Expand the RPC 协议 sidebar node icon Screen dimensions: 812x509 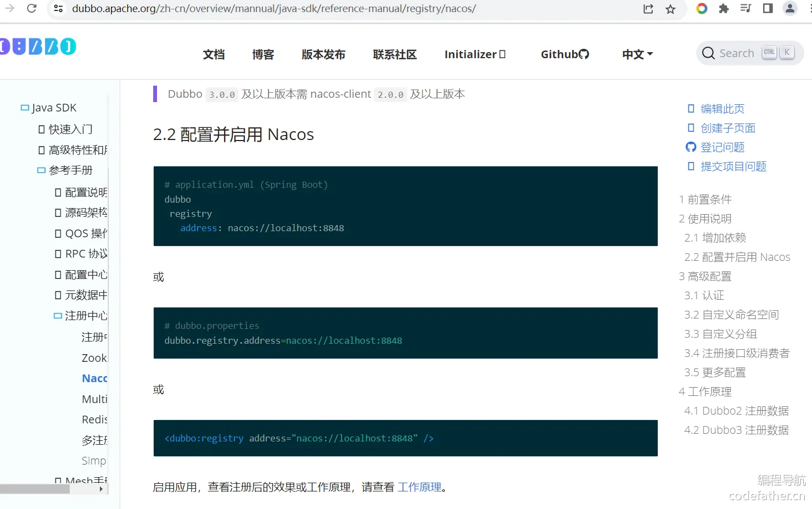coord(58,254)
